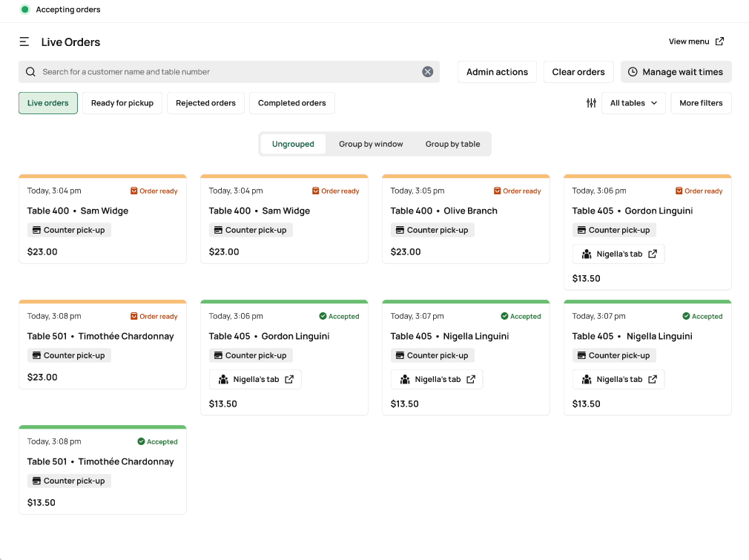Image resolution: width=749 pixels, height=560 pixels.
Task: Open Manage wait times
Action: tap(676, 72)
